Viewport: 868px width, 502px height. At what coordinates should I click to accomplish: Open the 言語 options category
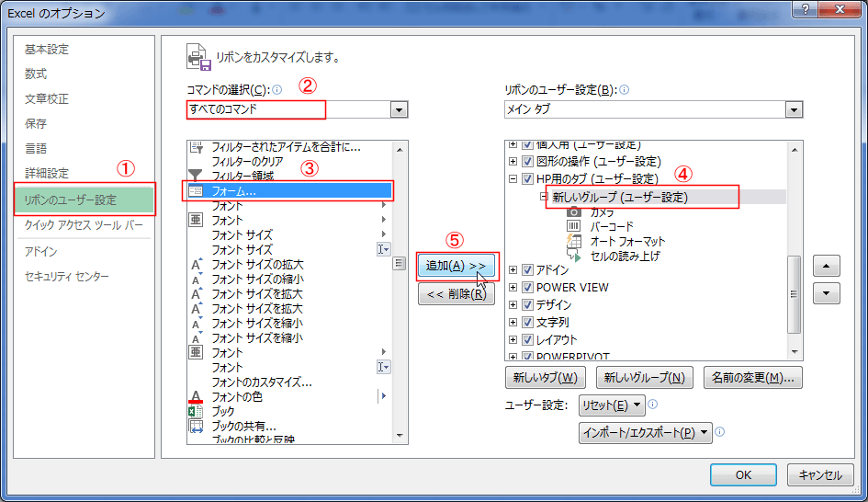point(36,149)
